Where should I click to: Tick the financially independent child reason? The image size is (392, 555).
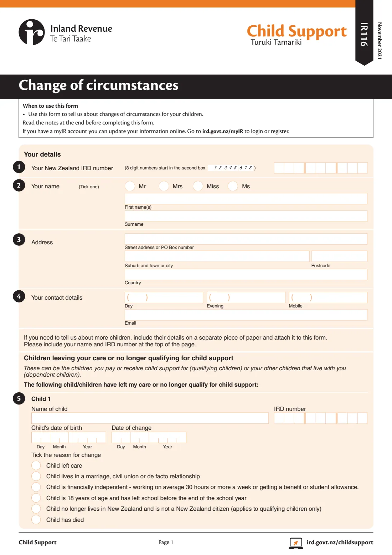[x=36, y=487]
